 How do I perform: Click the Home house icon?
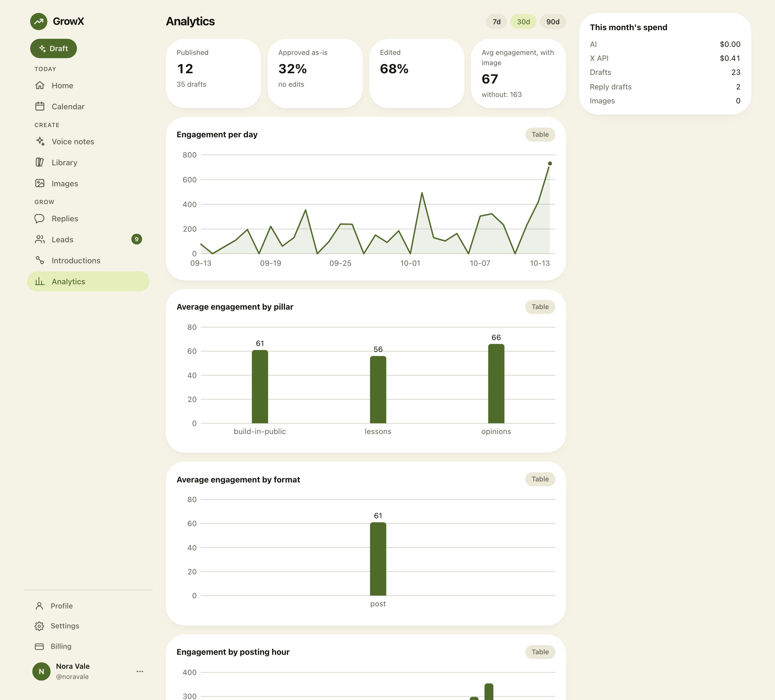point(40,85)
